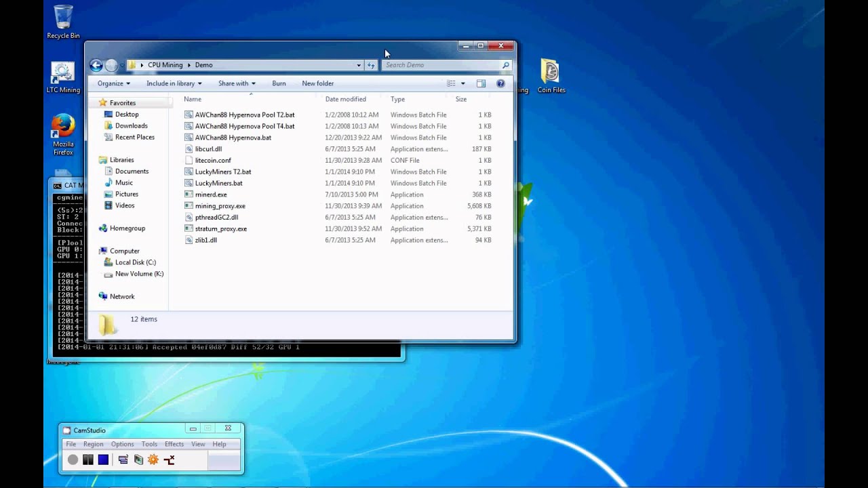Image resolution: width=868 pixels, height=488 pixels.
Task: Select AWChan88 Hypernova Pool T4.bat file
Action: [245, 126]
